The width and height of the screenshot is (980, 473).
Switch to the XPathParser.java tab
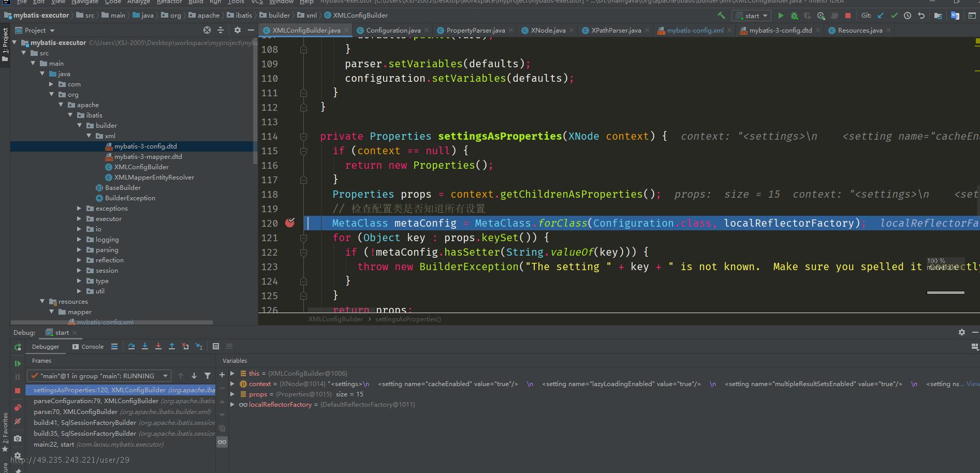click(x=616, y=30)
